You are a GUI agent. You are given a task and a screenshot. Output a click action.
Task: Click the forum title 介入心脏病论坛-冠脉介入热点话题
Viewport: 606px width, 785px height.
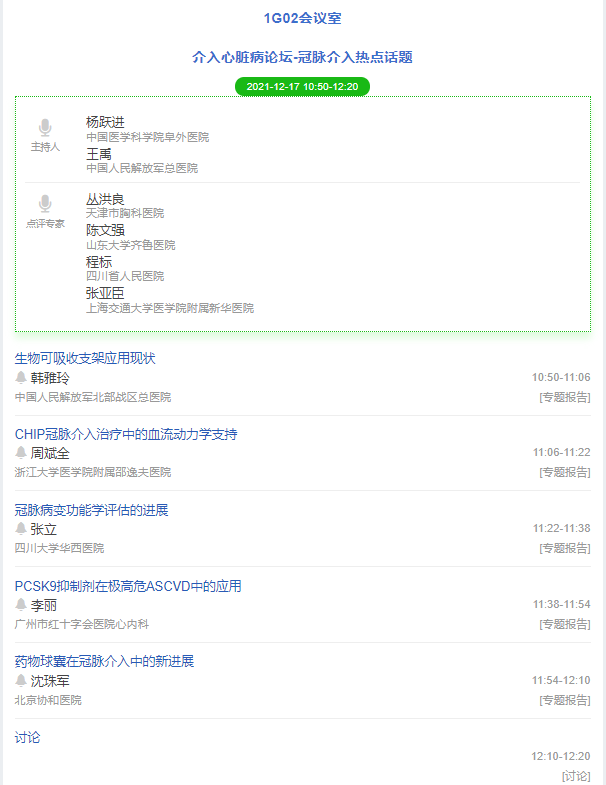302,57
